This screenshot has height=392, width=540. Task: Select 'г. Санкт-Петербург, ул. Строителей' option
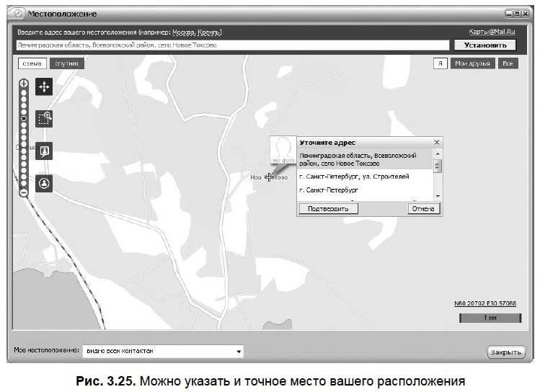pos(365,177)
